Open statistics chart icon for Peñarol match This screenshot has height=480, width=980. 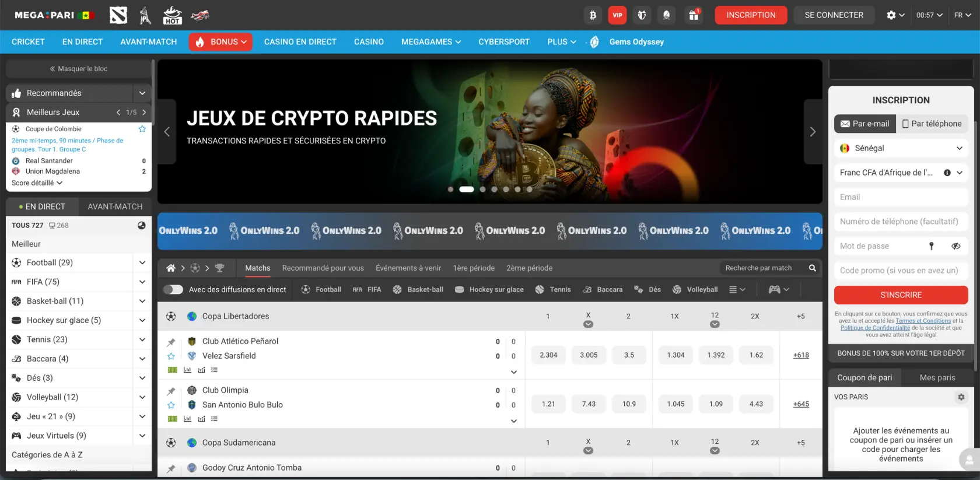coord(187,370)
